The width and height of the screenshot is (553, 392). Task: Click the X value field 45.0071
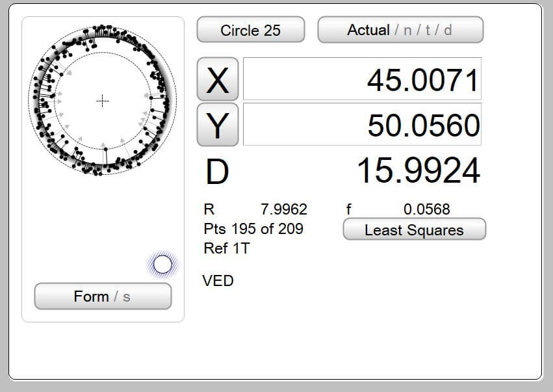point(362,79)
